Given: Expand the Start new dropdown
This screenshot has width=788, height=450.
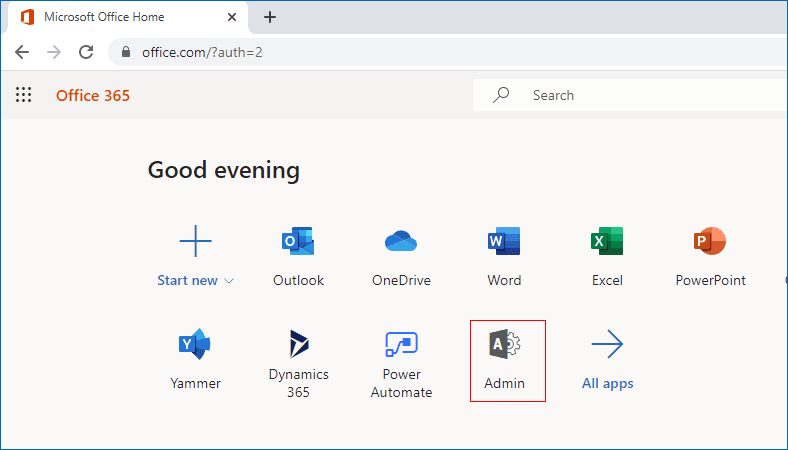Looking at the screenshot, I should (196, 280).
